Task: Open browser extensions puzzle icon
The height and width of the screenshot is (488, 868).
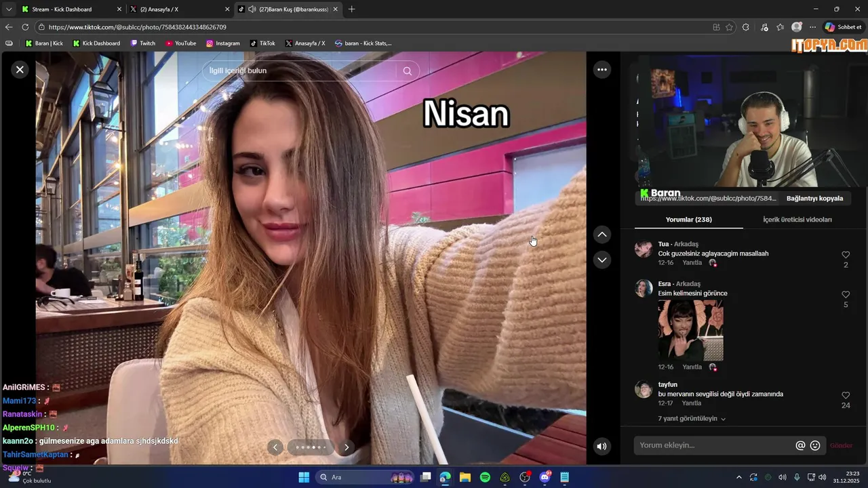Action: [746, 27]
